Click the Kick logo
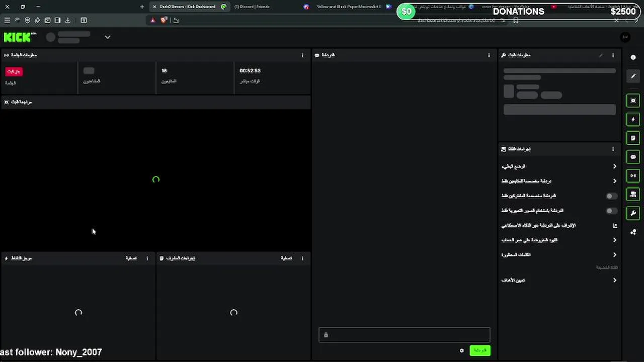The width and height of the screenshot is (644, 362). coord(17,37)
